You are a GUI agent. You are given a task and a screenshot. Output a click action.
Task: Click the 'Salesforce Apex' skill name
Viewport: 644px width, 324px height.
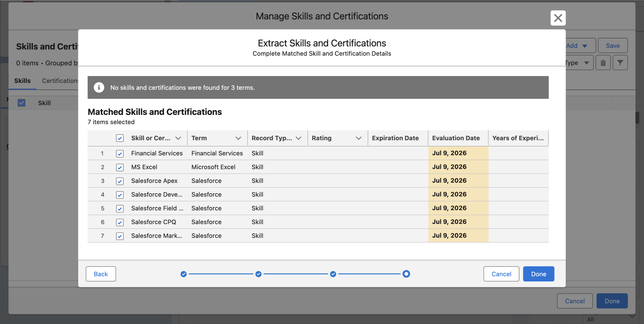(x=154, y=181)
